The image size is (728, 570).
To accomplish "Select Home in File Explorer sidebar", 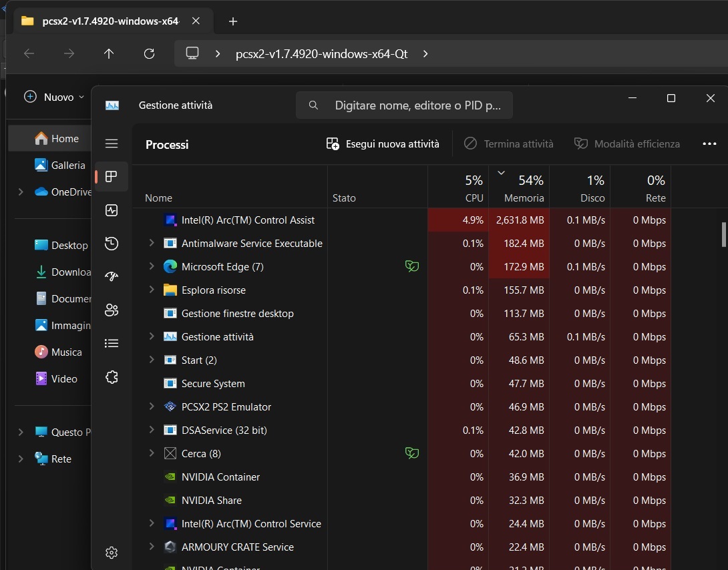I will 50,138.
